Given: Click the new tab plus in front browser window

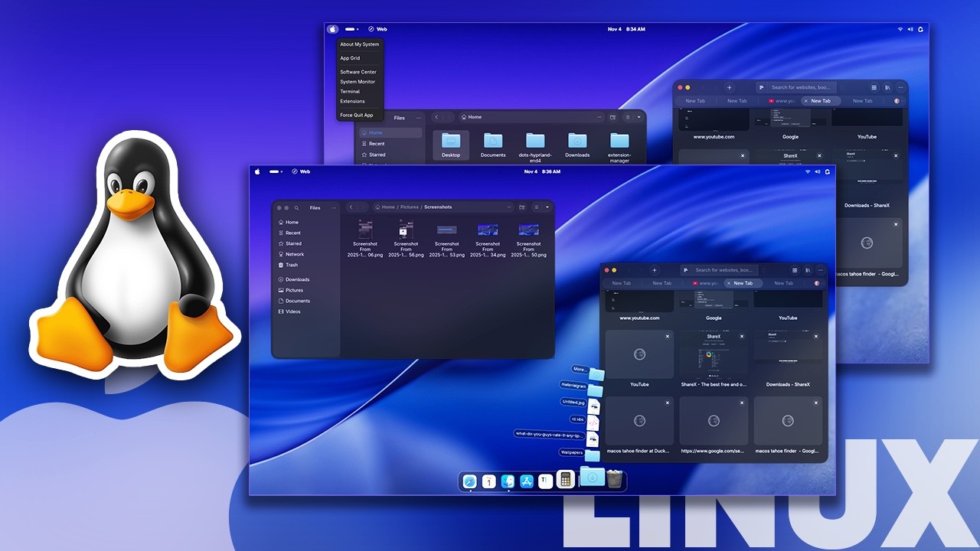Looking at the screenshot, I should (x=654, y=270).
